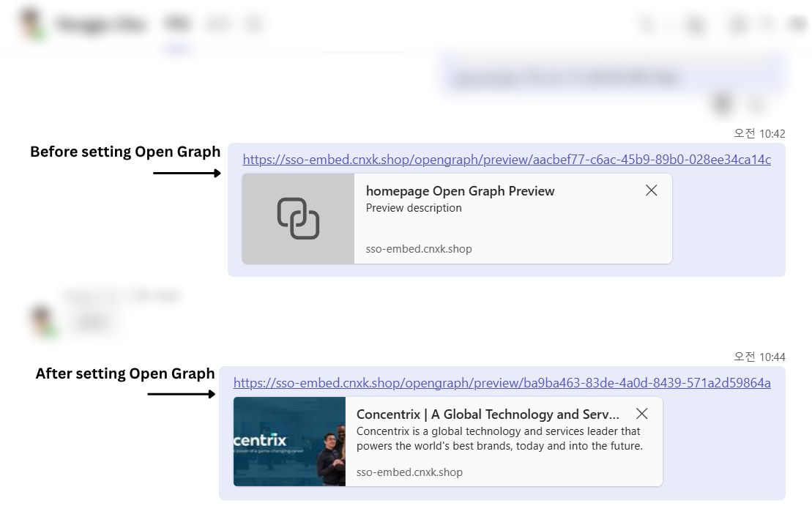
Task: Open the aacbef77 opengraph preview URL
Action: pyautogui.click(x=507, y=160)
